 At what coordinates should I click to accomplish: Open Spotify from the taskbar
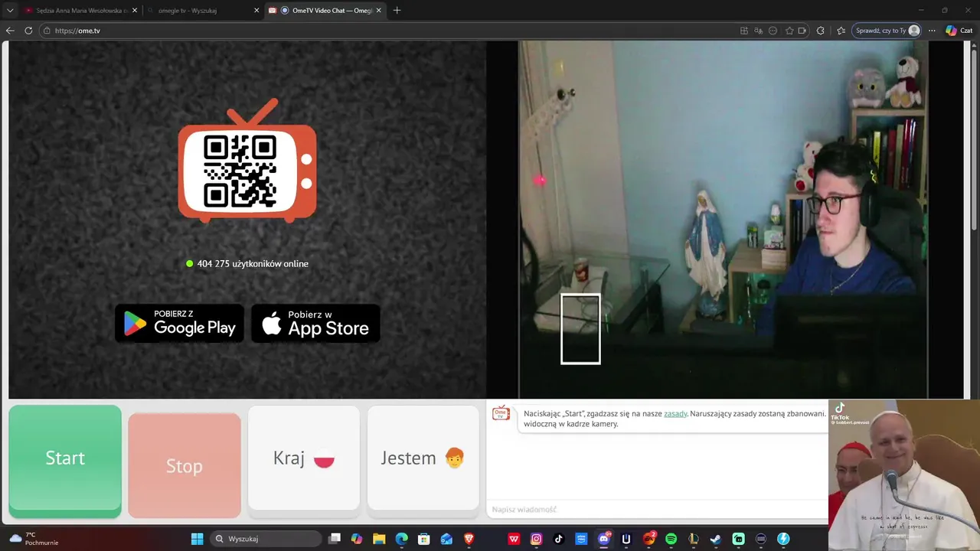(671, 539)
